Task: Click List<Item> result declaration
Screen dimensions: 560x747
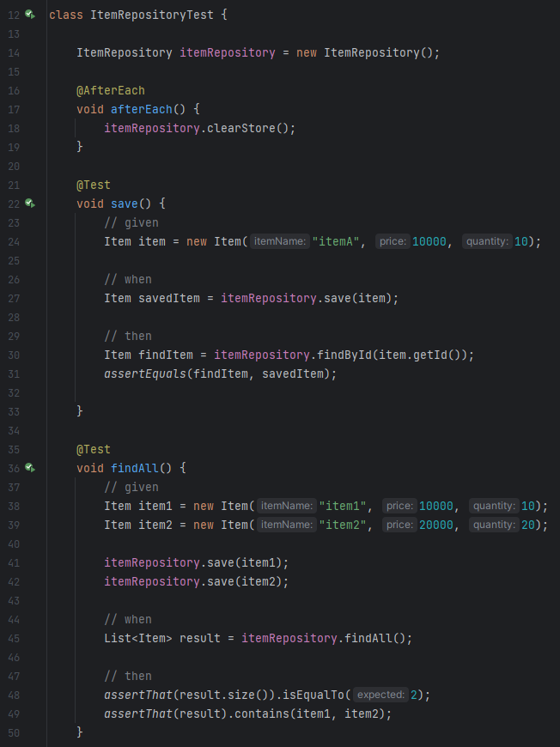Action: pyautogui.click(x=162, y=638)
